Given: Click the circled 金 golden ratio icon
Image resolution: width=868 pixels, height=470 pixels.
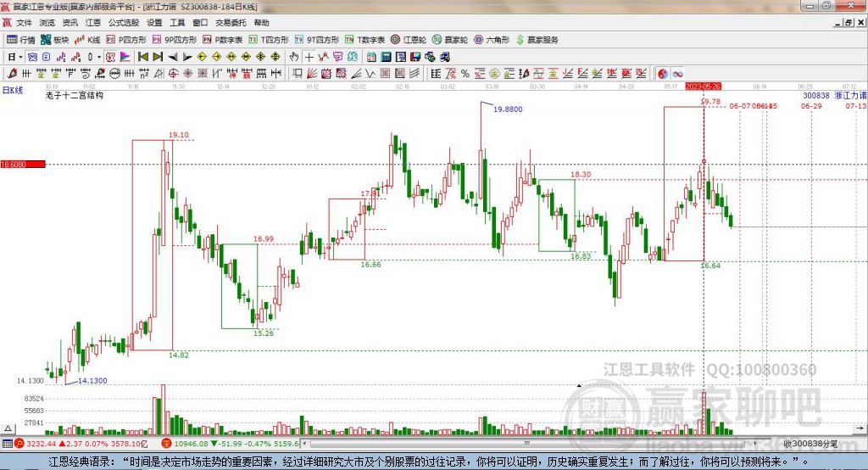Looking at the screenshot, I should pyautogui.click(x=494, y=73).
